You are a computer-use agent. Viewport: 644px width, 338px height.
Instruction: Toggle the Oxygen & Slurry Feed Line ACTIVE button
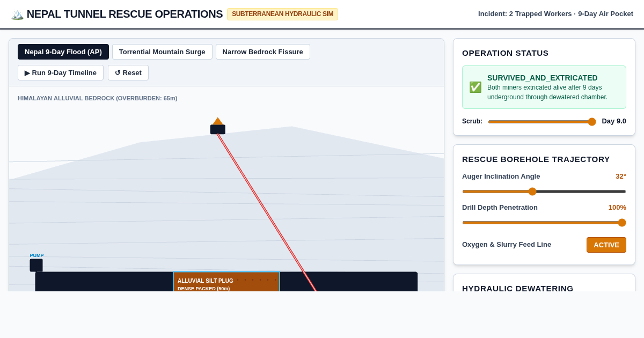tap(606, 245)
